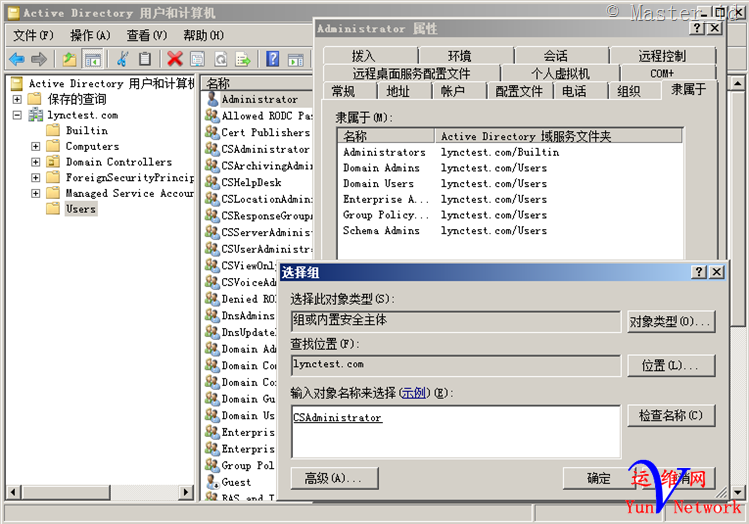This screenshot has height=524, width=749.
Task: Expand the Computers tree node
Action: 35,146
